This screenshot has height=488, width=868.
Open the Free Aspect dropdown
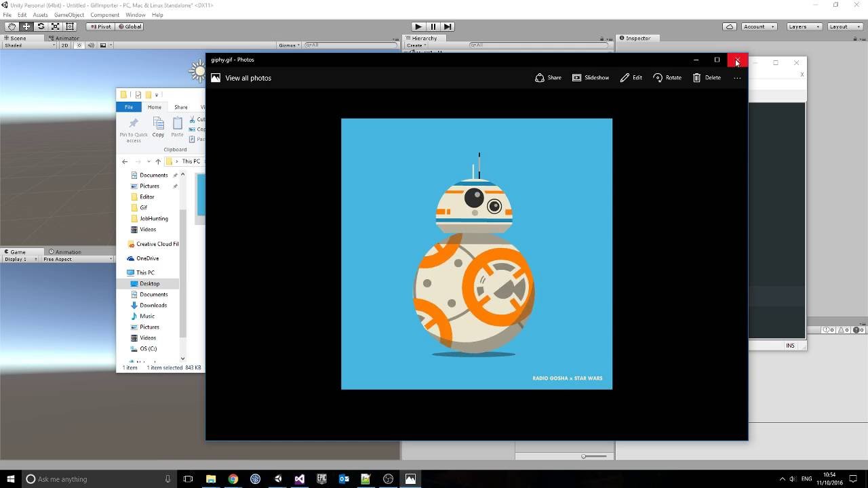coord(77,259)
